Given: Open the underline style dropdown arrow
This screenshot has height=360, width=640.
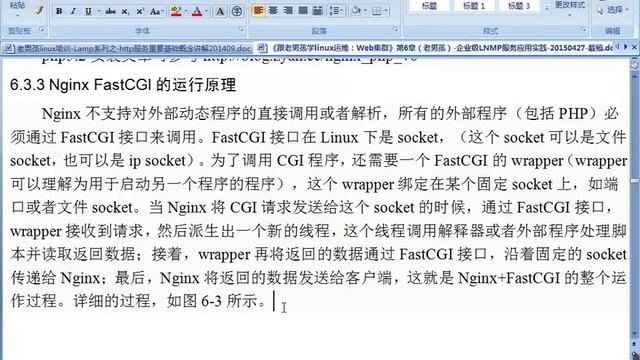Looking at the screenshot, I should [x=98, y=11].
